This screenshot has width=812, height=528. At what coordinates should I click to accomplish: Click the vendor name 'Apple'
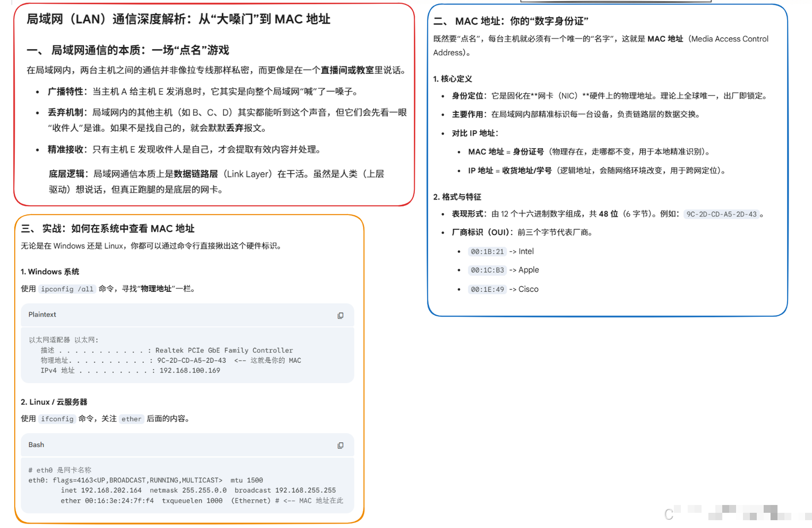pos(528,270)
